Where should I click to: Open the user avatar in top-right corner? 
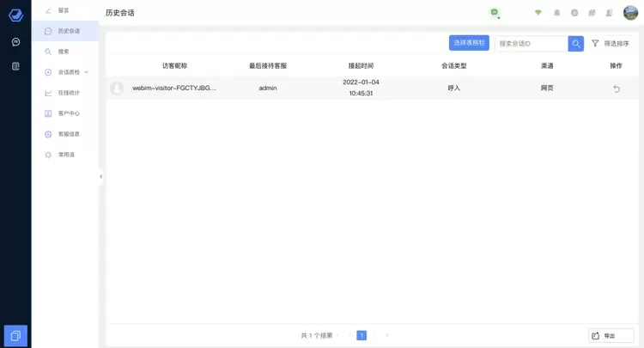click(630, 13)
